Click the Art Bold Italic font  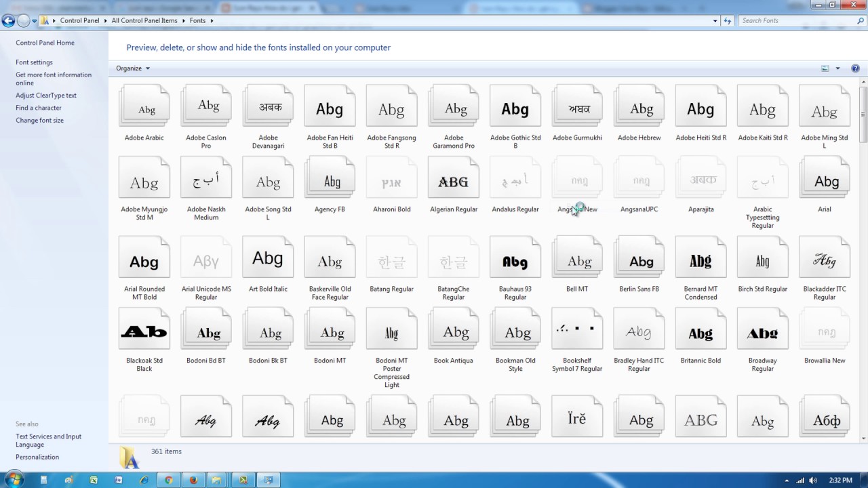(x=268, y=258)
